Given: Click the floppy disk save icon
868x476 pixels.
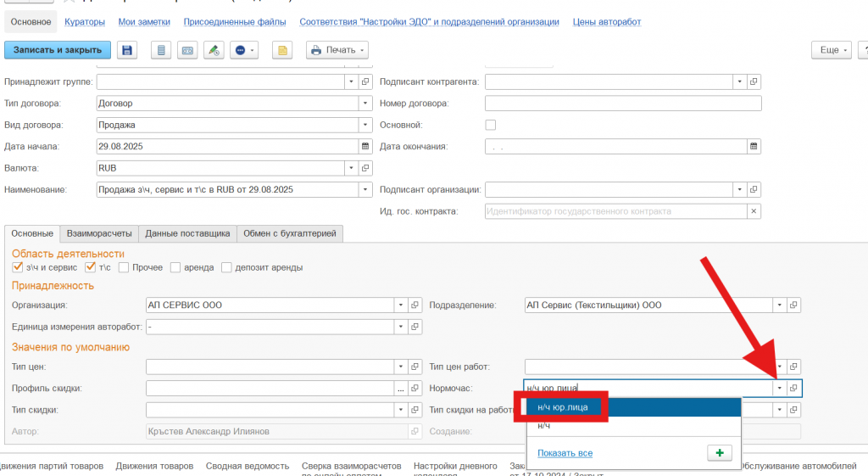Looking at the screenshot, I should point(127,51).
